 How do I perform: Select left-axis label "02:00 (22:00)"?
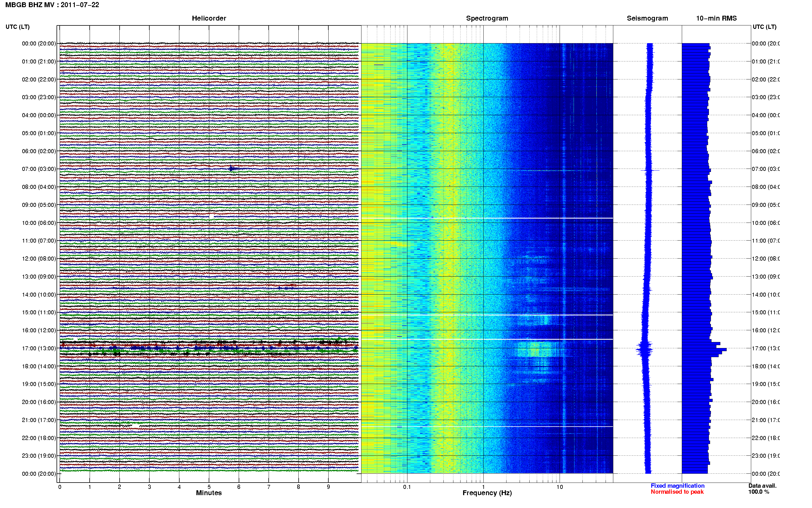pyautogui.click(x=39, y=79)
